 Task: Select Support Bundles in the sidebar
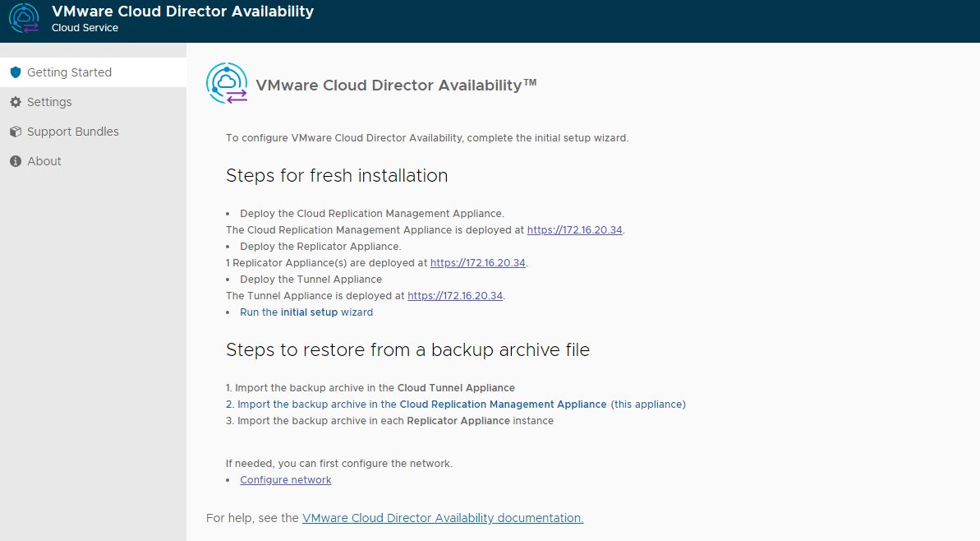coord(73,131)
